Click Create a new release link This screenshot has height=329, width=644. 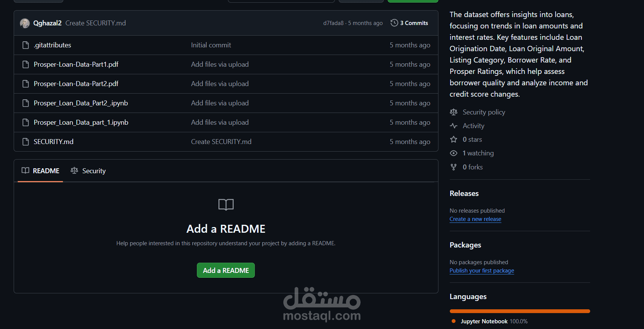pos(476,219)
